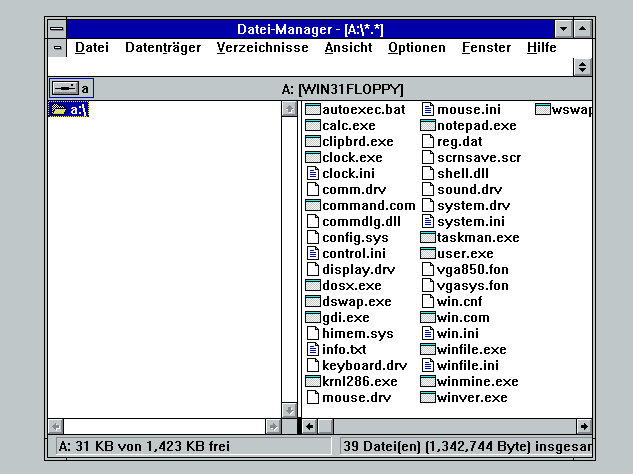Select scrnsave.scr file icon
The width and height of the screenshot is (633, 474).
click(428, 157)
